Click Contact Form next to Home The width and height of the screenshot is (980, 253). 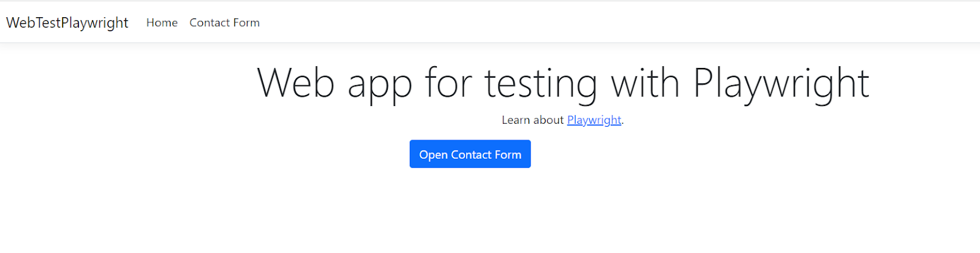(x=224, y=23)
